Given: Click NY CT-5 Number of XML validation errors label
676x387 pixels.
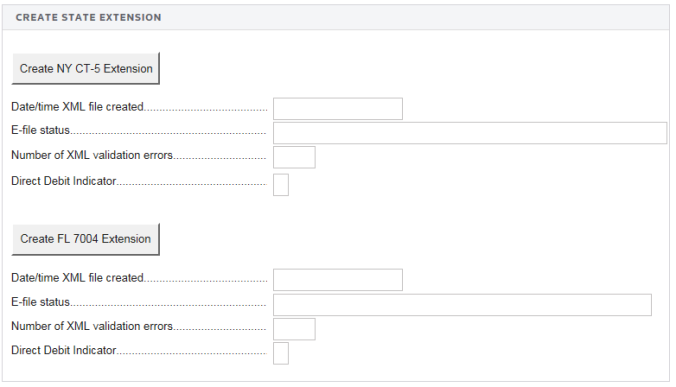Looking at the screenshot, I should [x=92, y=155].
